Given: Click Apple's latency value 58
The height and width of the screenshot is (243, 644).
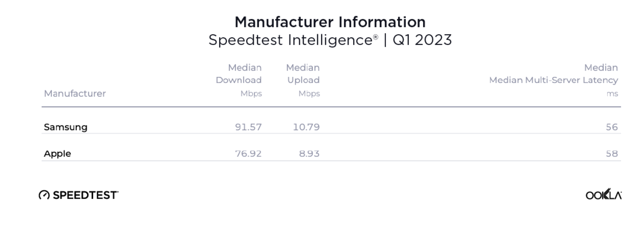Looking at the screenshot, I should click(x=612, y=154).
